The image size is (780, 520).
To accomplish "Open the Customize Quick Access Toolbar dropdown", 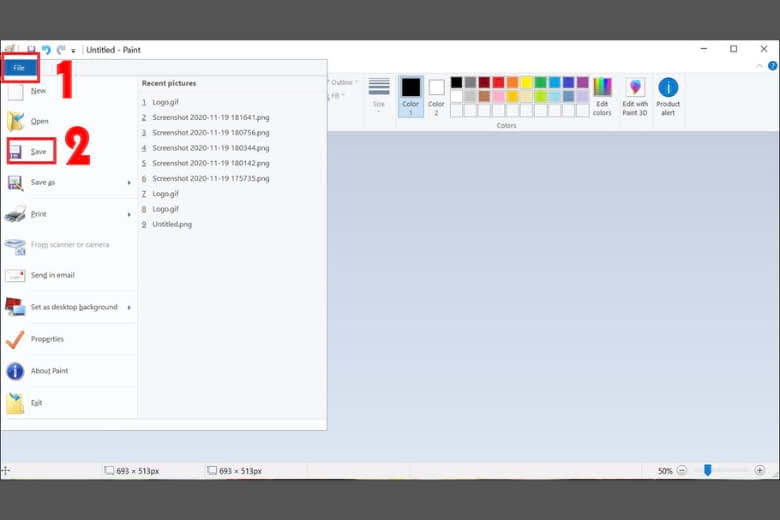I will (73, 50).
